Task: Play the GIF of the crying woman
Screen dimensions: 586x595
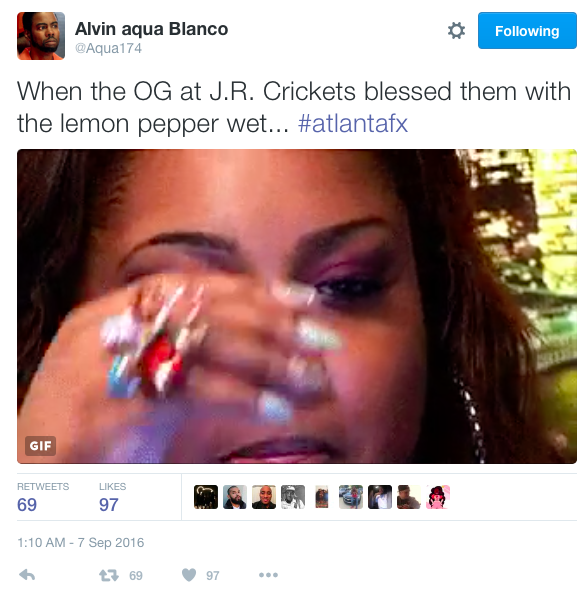Action: (x=297, y=306)
